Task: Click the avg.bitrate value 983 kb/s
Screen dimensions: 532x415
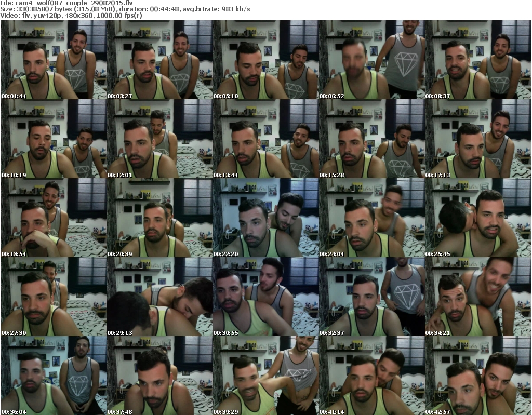Action: tap(236, 9)
